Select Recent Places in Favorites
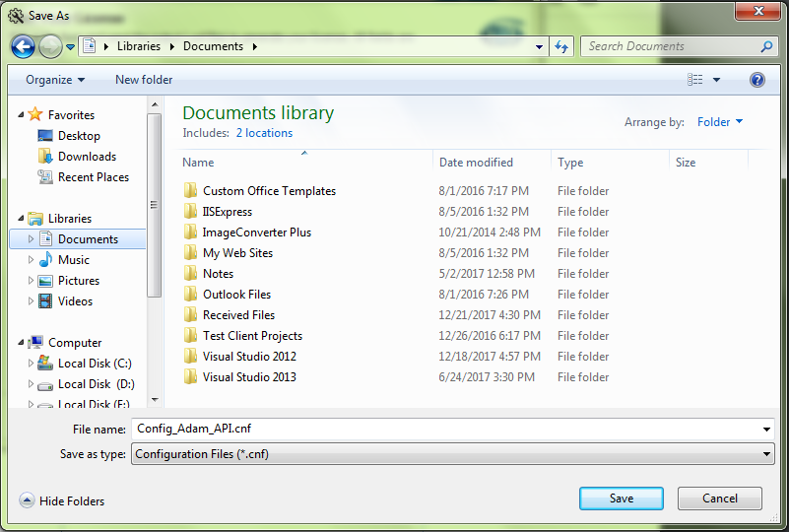This screenshot has width=789, height=532. coord(94,177)
